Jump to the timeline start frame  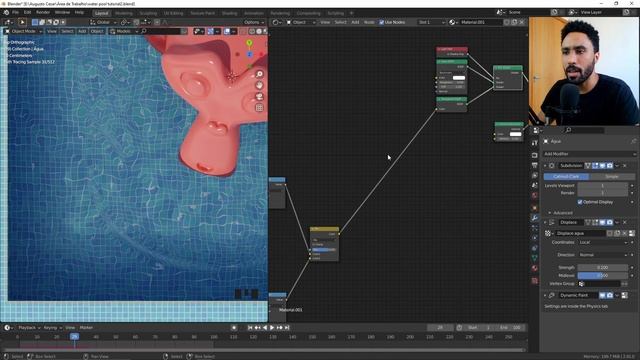pyautogui.click(x=250, y=328)
